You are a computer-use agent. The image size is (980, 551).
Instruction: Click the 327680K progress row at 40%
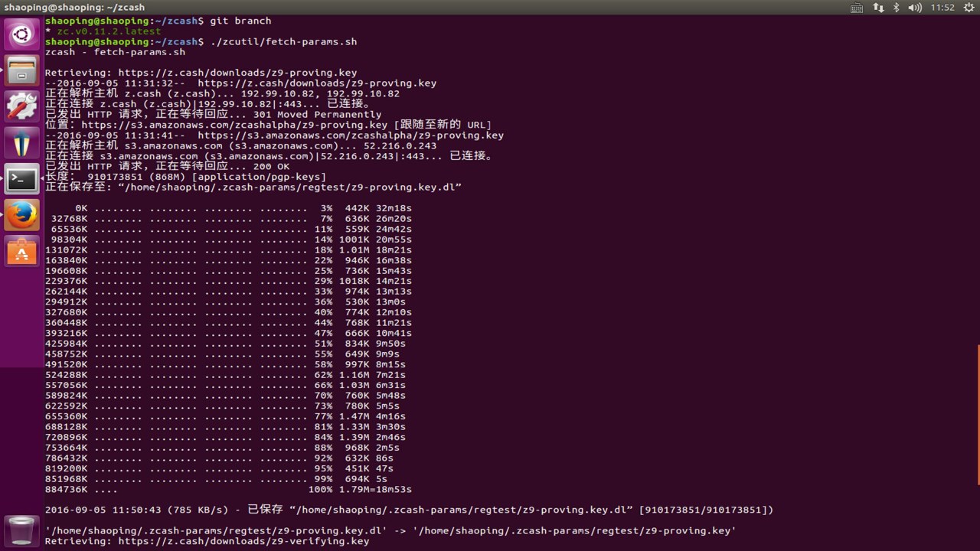[x=228, y=312]
